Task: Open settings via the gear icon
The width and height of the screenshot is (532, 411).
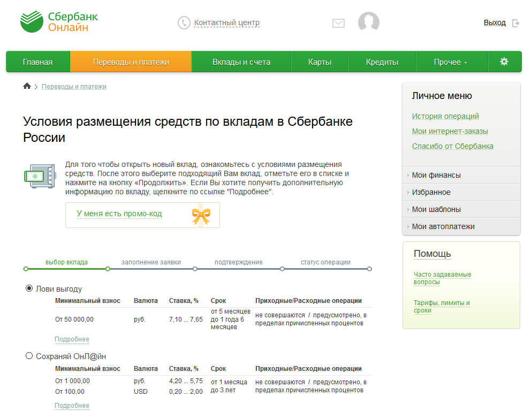Action: [x=504, y=62]
